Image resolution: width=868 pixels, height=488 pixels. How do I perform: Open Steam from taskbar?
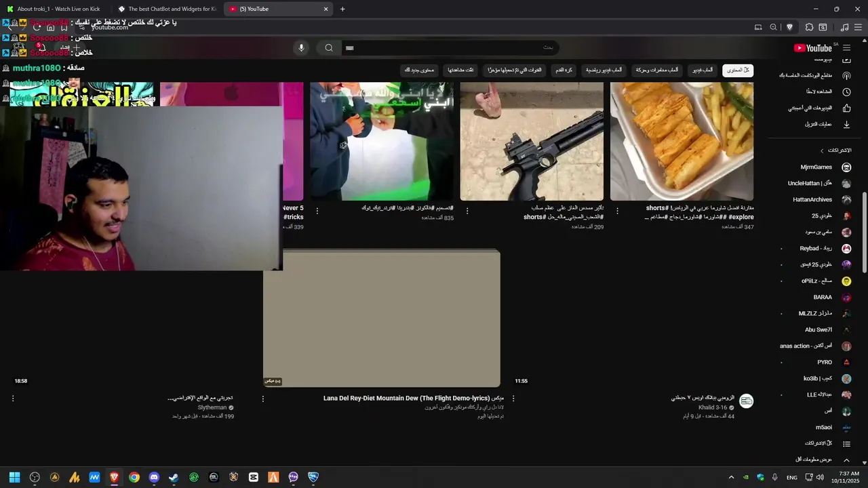(174, 477)
